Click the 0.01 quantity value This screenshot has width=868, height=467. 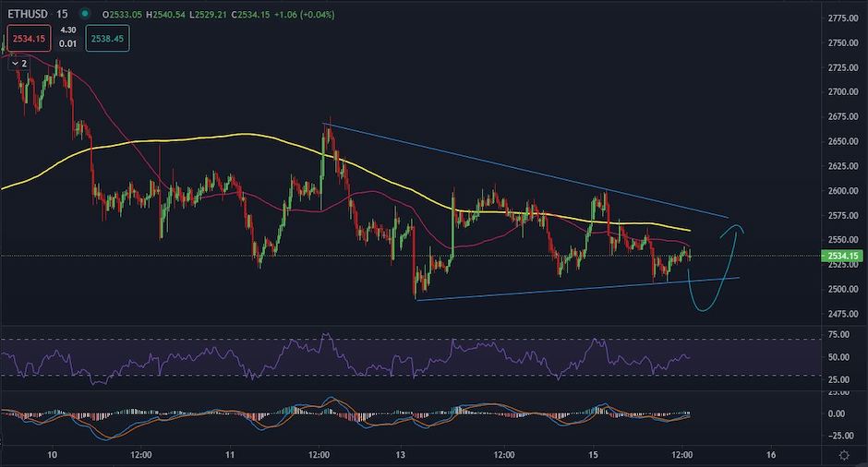68,43
